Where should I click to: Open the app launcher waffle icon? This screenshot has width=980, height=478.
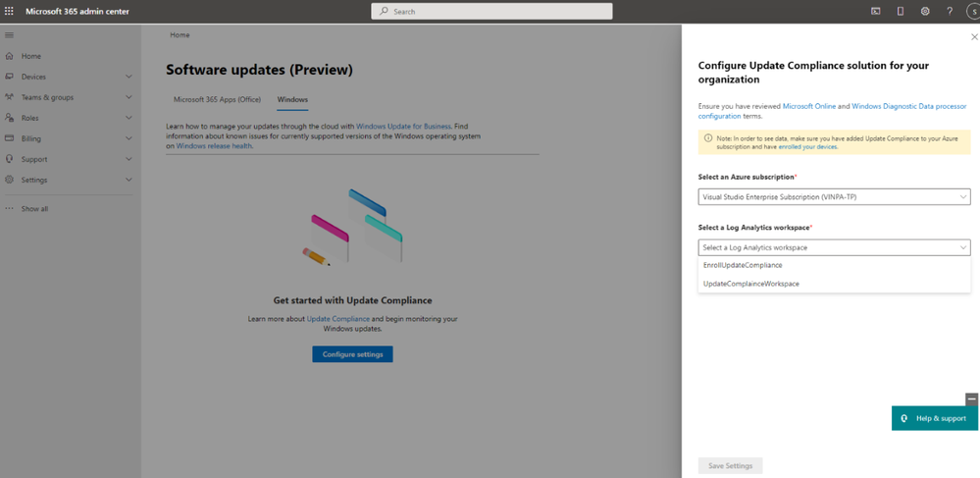pyautogui.click(x=9, y=11)
